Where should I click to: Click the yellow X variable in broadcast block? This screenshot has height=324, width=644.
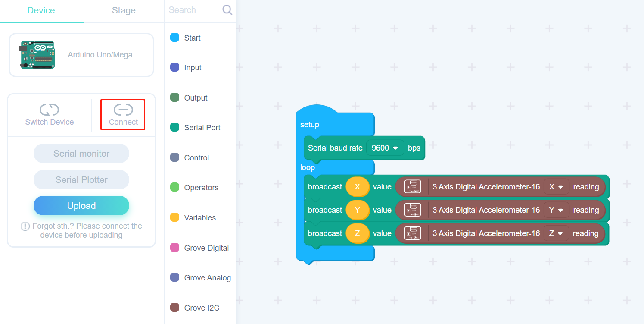357,187
